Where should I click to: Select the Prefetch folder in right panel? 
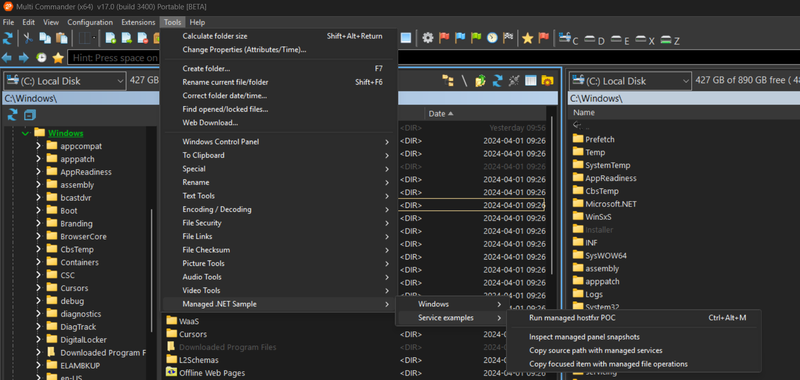click(599, 139)
